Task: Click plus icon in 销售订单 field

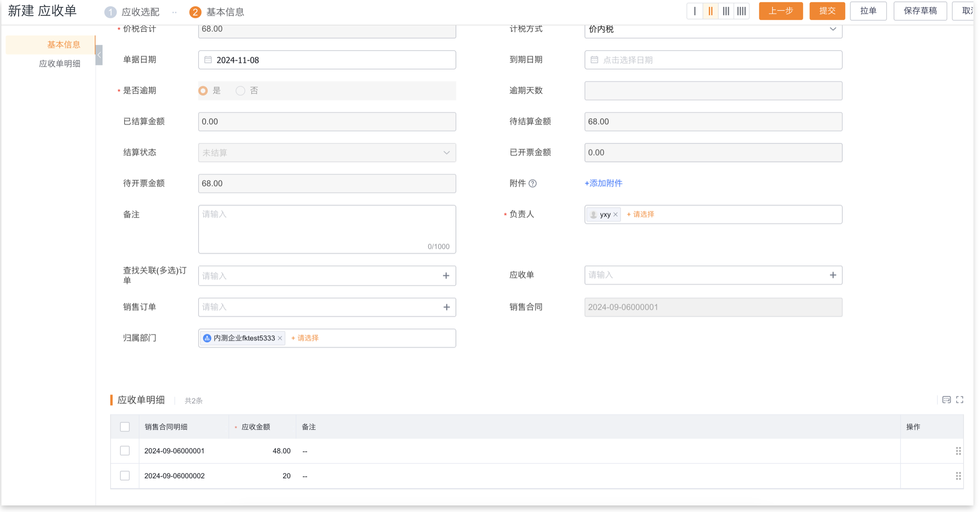Action: [x=447, y=307]
